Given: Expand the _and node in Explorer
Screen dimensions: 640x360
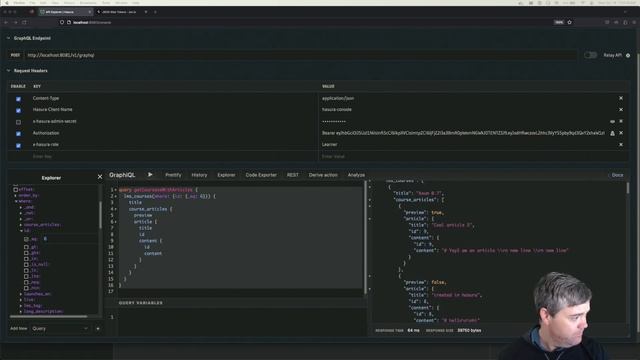Looking at the screenshot, I should click(x=21, y=207).
